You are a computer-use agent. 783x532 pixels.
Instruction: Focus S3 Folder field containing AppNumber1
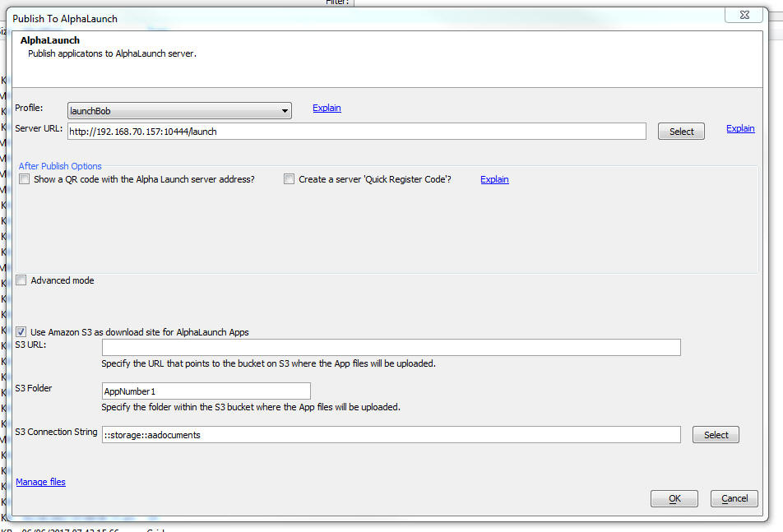[206, 391]
